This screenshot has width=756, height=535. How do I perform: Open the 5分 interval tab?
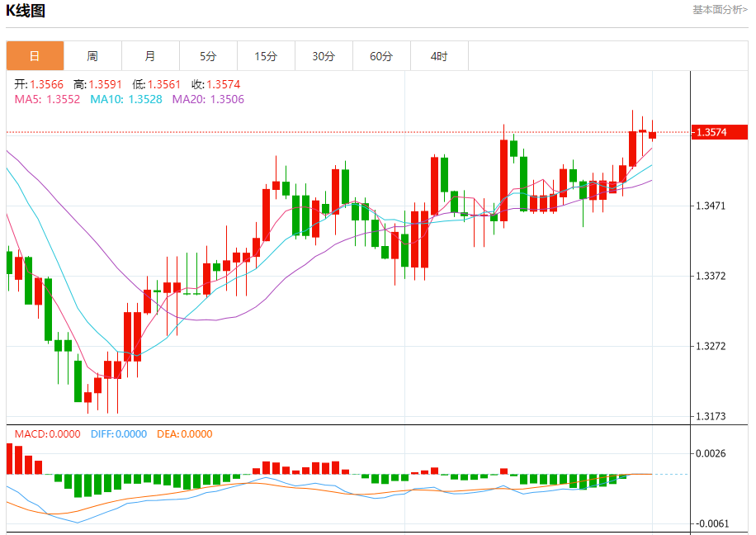[208, 56]
